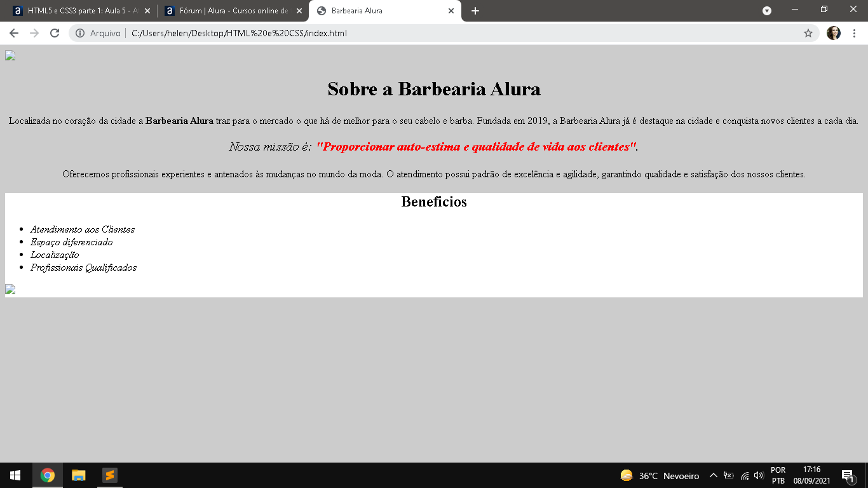Open the volume speaker icon
Viewport: 868px width, 488px height.
click(759, 475)
